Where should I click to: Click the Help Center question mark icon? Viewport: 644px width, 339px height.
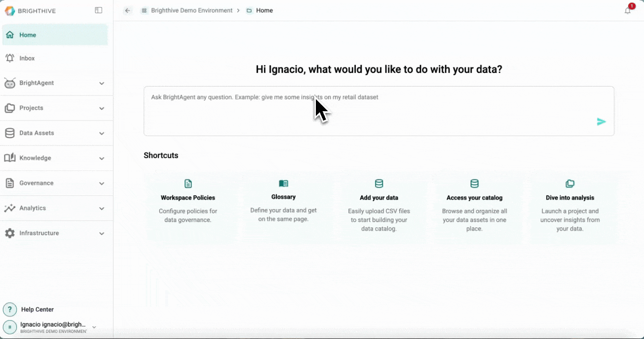click(x=10, y=309)
